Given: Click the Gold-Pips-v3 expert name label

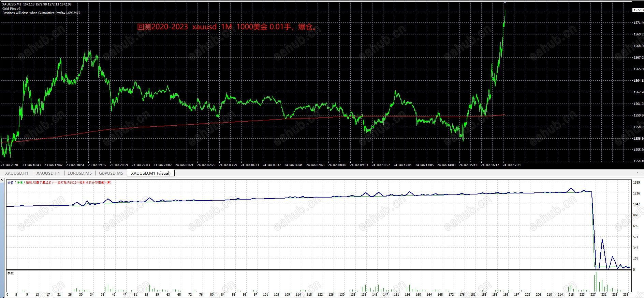Looking at the screenshot, I should pos(11,9).
